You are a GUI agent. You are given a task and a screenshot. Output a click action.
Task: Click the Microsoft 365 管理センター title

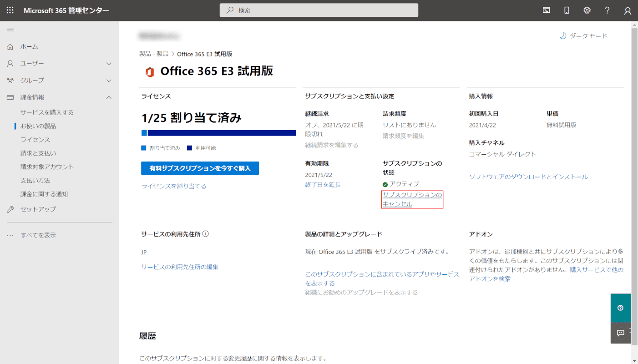click(x=66, y=10)
